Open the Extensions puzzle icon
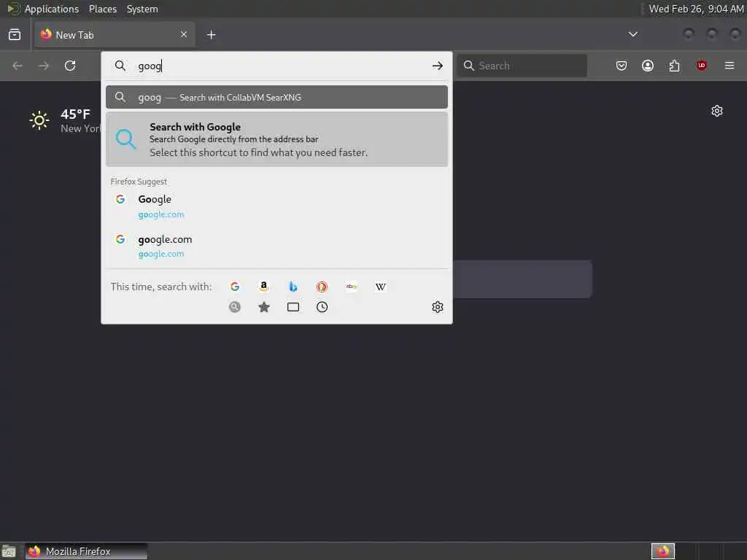This screenshot has height=560, width=747. (x=675, y=66)
